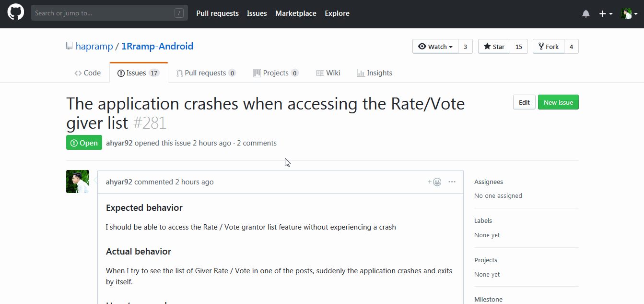Focus the Search or jump to field
This screenshot has height=304, width=644.
click(109, 13)
